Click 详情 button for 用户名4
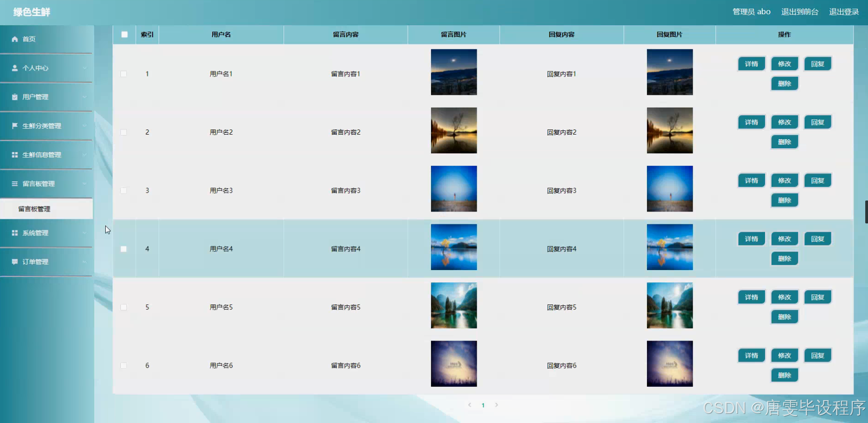Viewport: 868px width, 423px height. pyautogui.click(x=751, y=239)
